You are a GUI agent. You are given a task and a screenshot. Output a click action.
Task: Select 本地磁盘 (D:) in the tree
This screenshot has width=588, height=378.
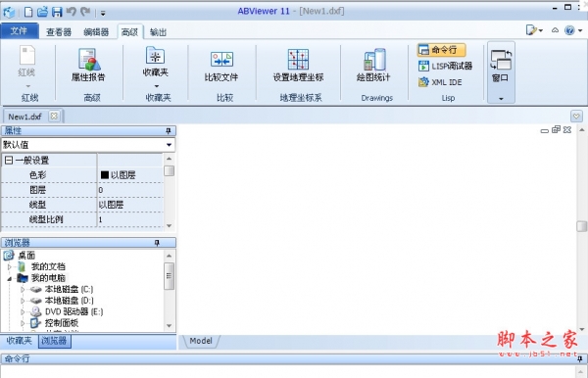69,301
